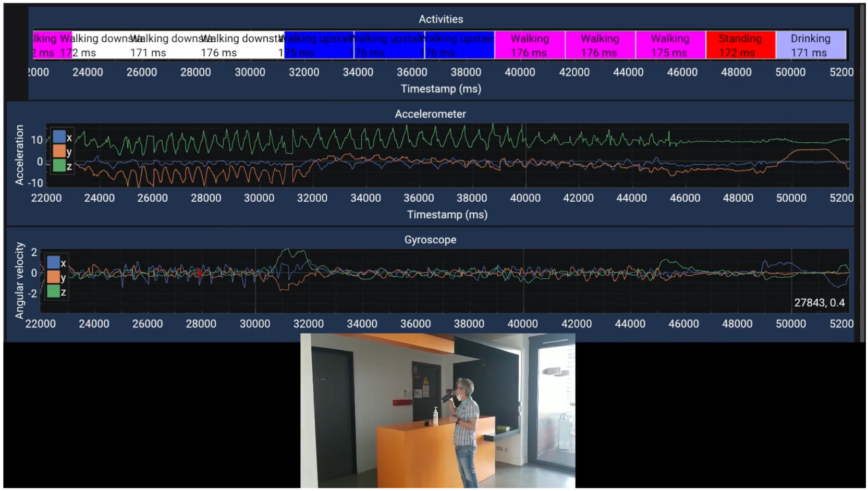Toggle the orange y series in Gyroscope legend
Screen dimensions: 868x491
coord(53,277)
